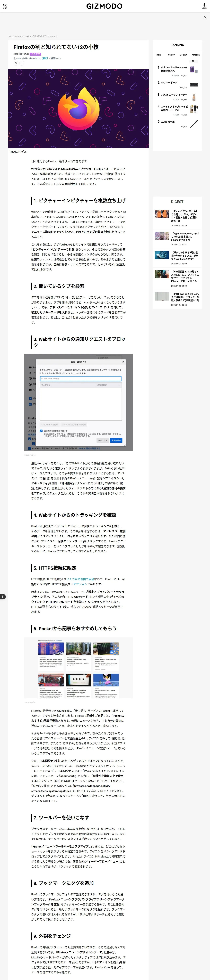The width and height of the screenshot is (210, 980).
Task: Read digest article 【iPhone Air まとめ】
Action: (185, 297)
